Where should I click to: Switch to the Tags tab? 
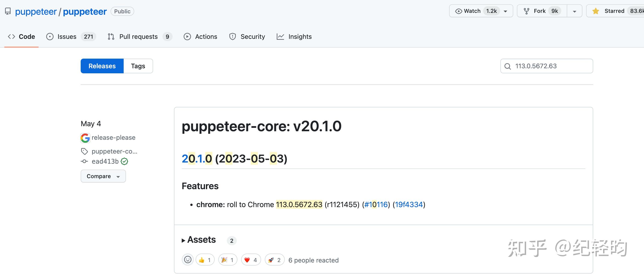coord(138,66)
